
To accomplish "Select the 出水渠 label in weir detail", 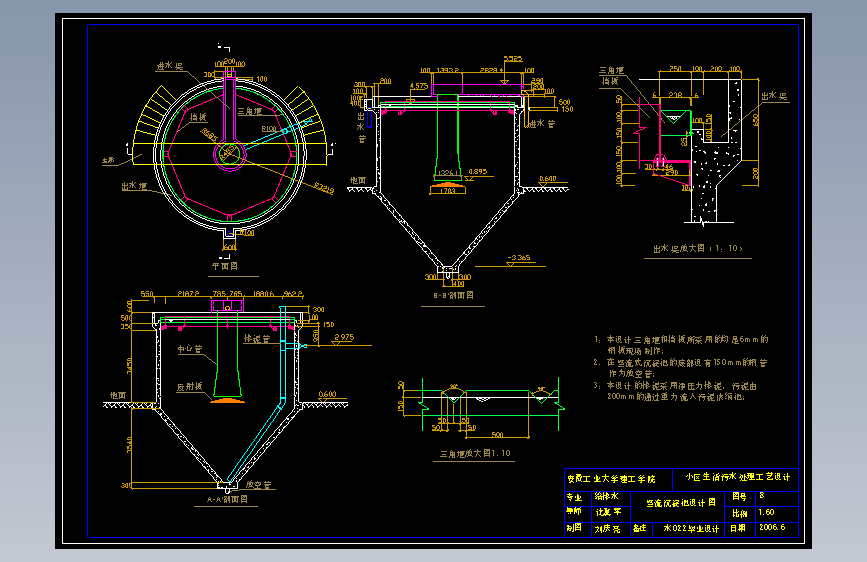I will click(774, 96).
